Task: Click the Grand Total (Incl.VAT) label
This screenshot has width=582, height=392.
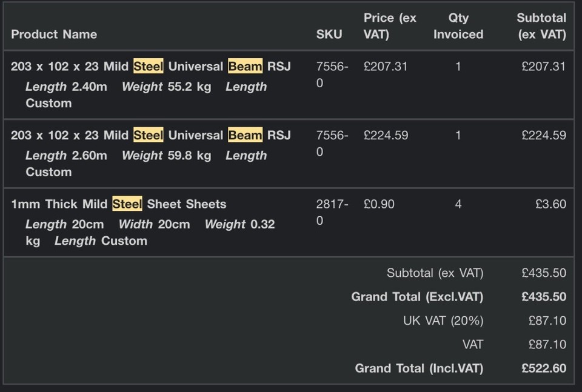Action: coord(419,368)
